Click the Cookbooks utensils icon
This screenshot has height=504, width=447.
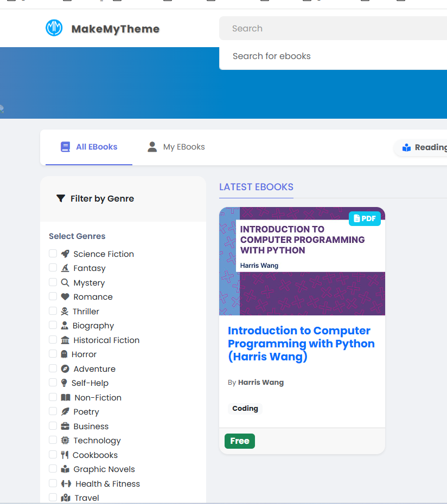point(65,455)
